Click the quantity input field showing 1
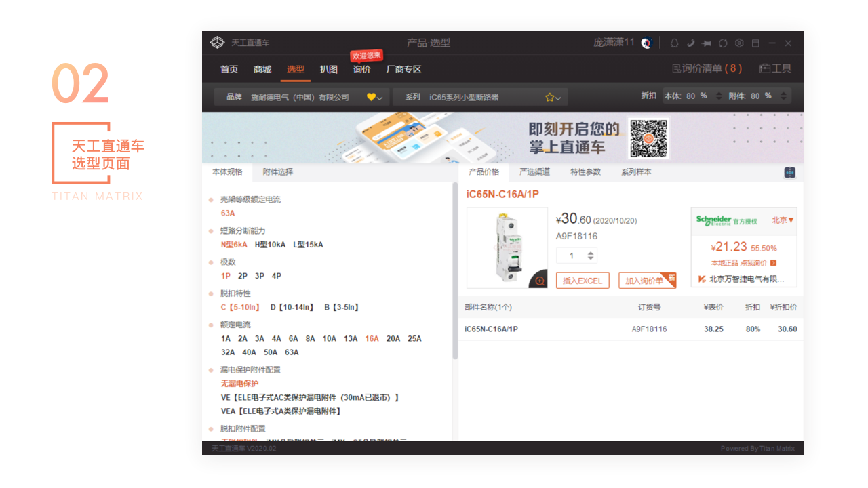Viewport: 868px width, 488px height. click(x=571, y=256)
